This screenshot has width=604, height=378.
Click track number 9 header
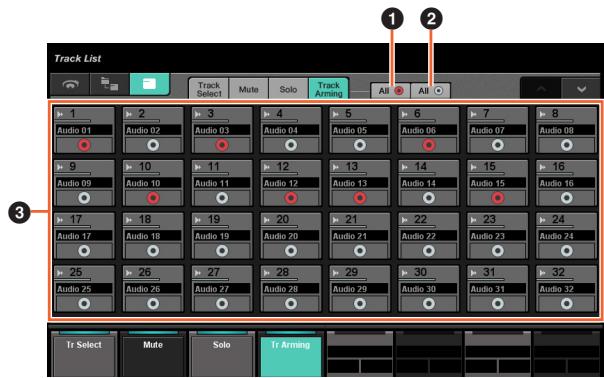[x=72, y=166]
